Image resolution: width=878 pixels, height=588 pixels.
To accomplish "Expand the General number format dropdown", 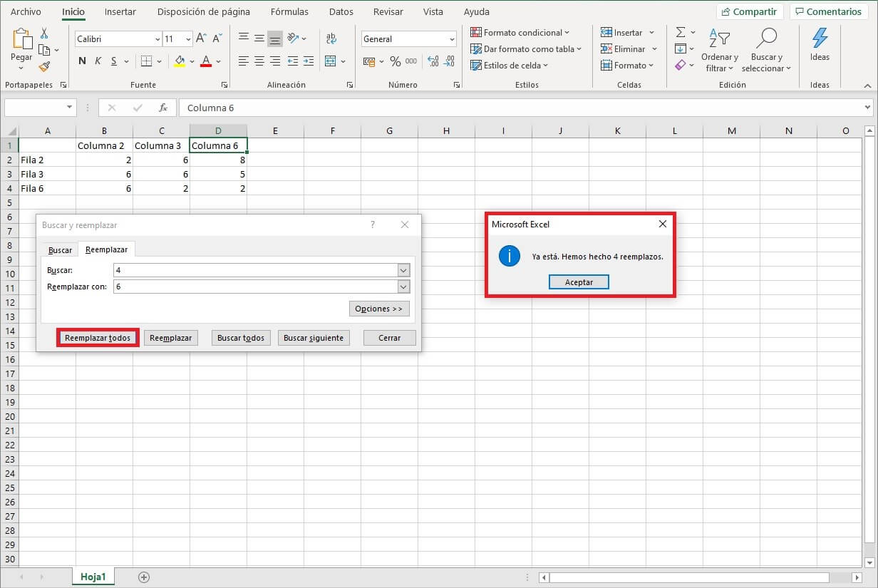I will click(452, 39).
